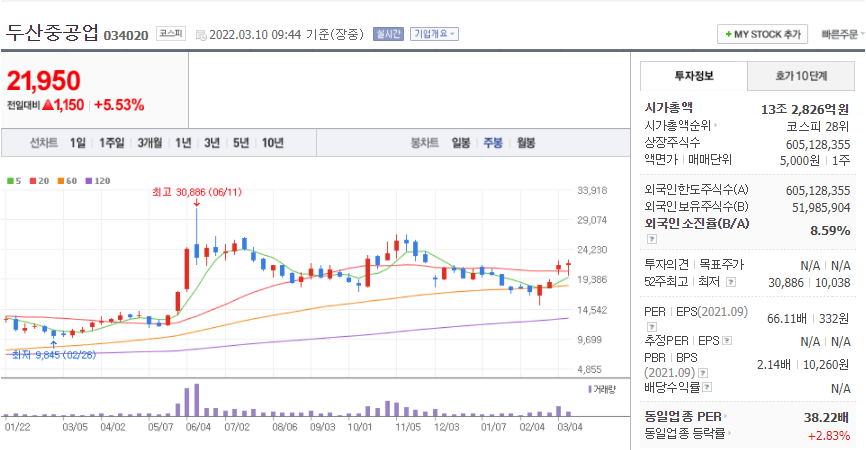Viewport: 866px width, 450px height.
Task: Select the 1년 line chart period
Action: (183, 143)
